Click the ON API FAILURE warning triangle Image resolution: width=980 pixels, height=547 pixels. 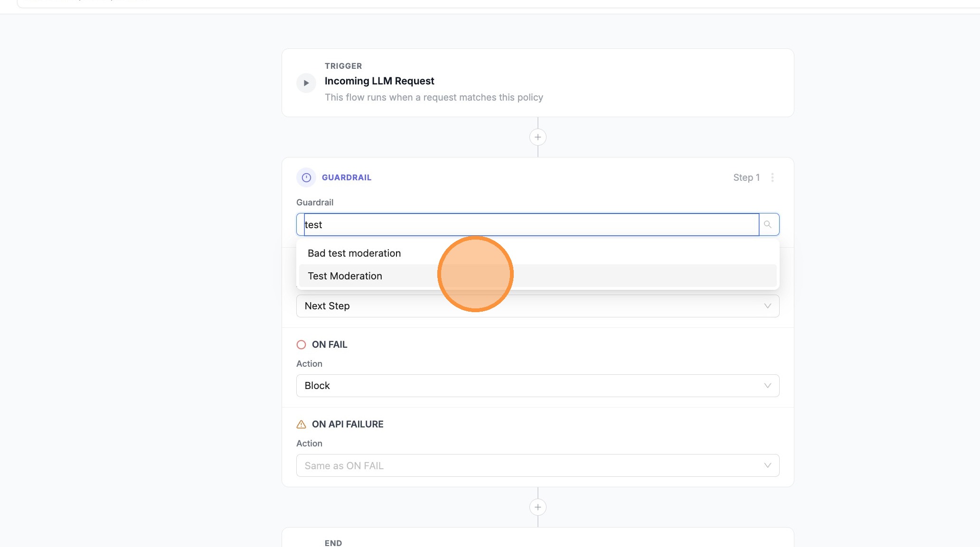click(x=301, y=424)
